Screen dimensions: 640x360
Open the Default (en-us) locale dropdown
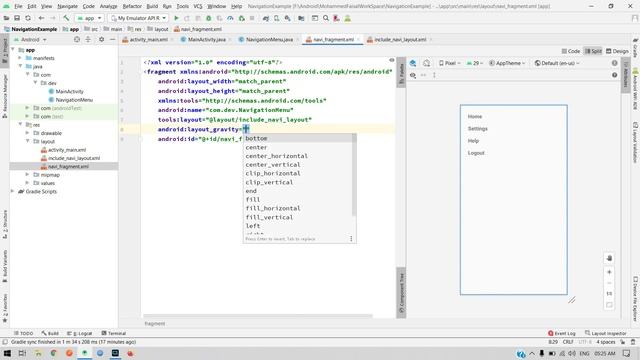[557, 63]
